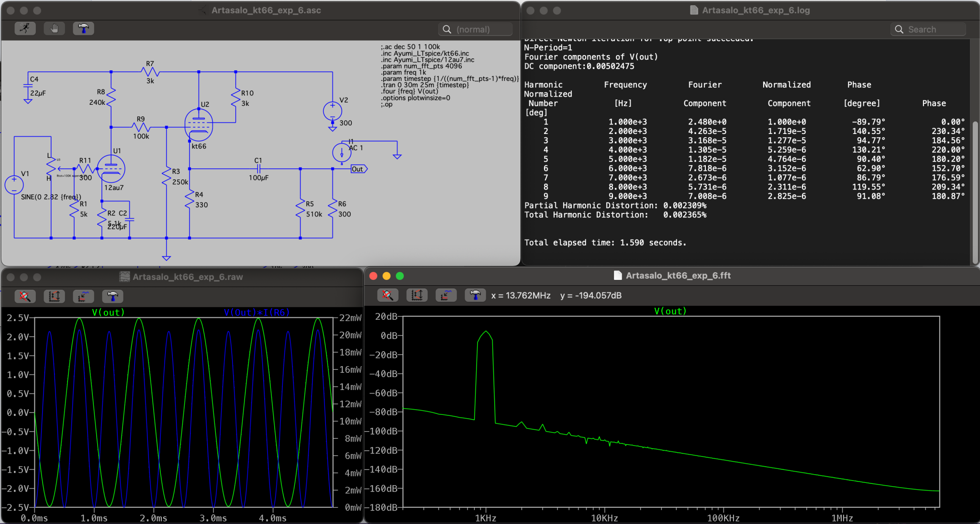
Task: Click the 2.0ms label on the .raw time axis
Action: coord(154,518)
